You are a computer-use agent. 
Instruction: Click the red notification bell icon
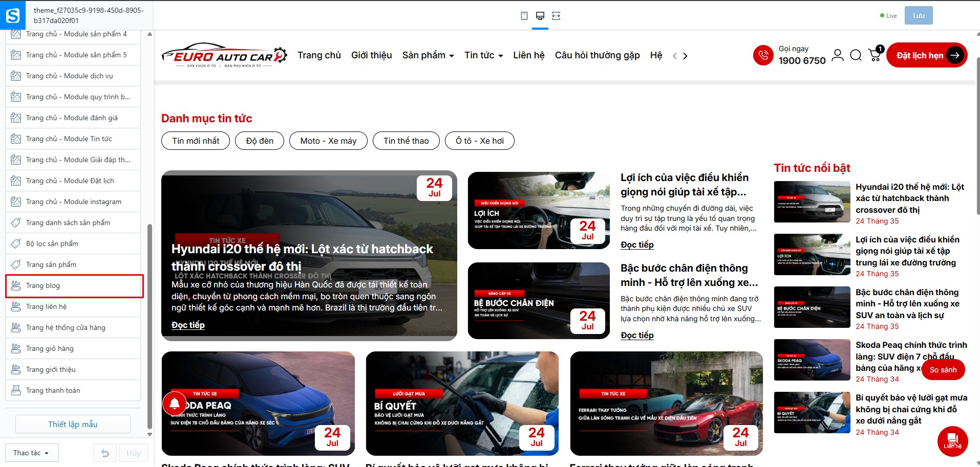[175, 404]
